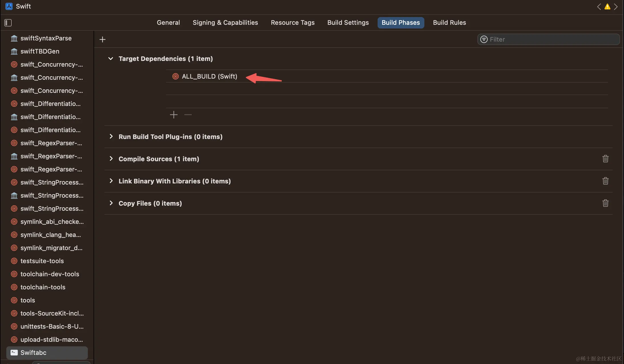Click into the Filter text field
Screen dimensions: 624x364
click(x=548, y=39)
